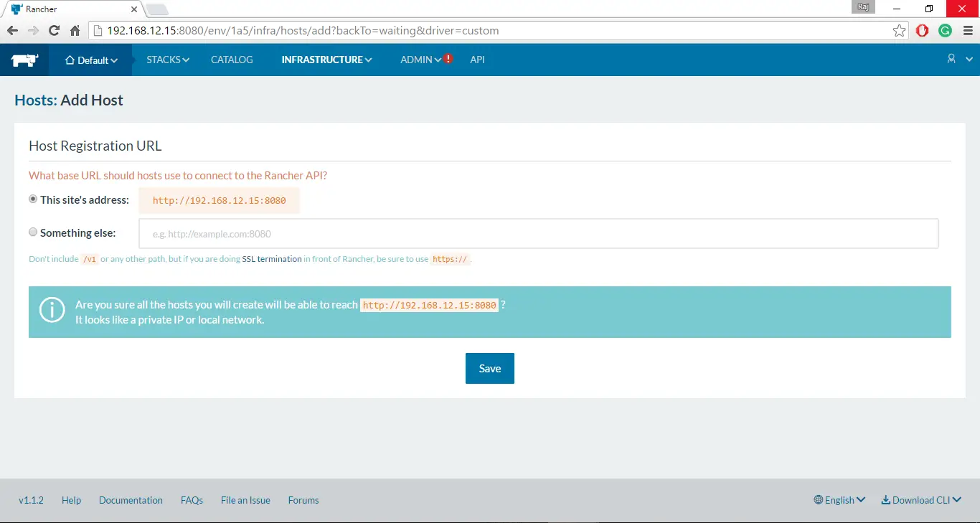Close the Rancher browser tab
The height and width of the screenshot is (523, 980).
tap(133, 9)
